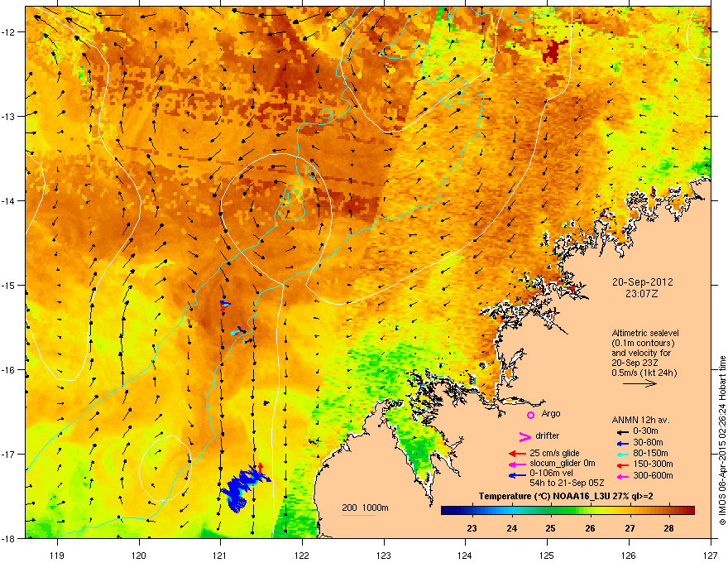Click the '200 1000m' bathymetry label
This screenshot has width=728, height=563.
click(365, 508)
